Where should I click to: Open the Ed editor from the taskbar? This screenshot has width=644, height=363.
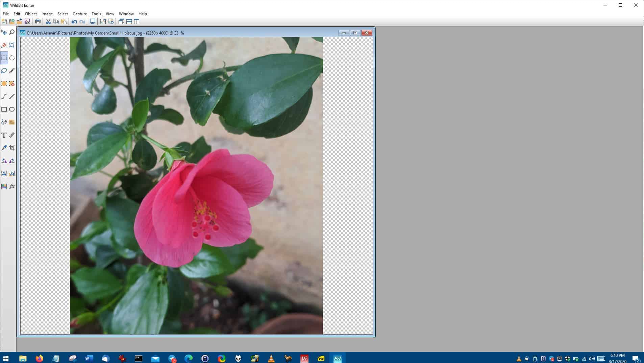tap(338, 358)
